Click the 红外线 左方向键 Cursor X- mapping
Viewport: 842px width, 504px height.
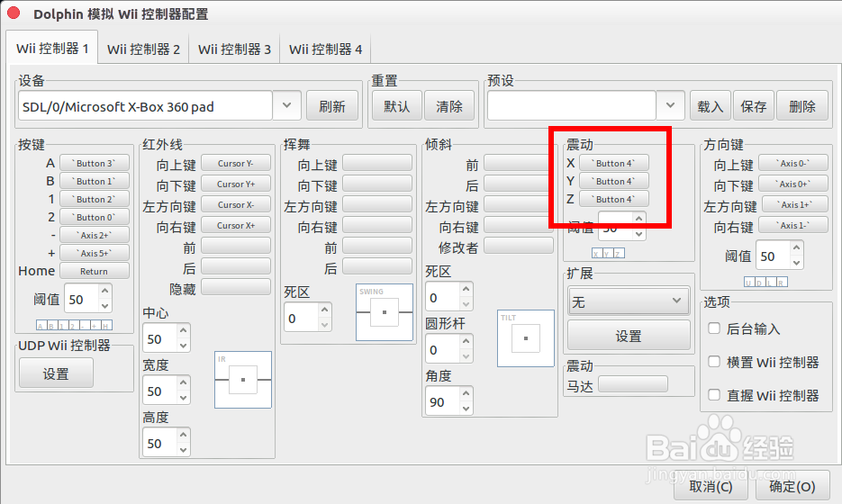236,205
